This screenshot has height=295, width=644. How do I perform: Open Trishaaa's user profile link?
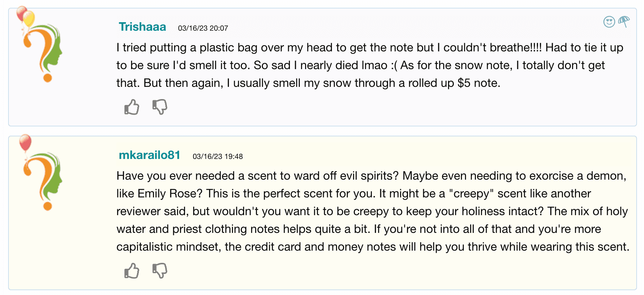coord(142,27)
